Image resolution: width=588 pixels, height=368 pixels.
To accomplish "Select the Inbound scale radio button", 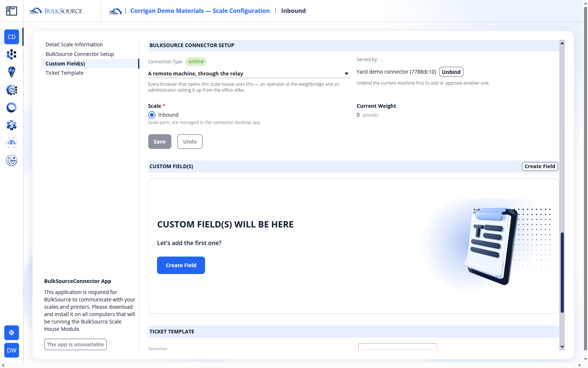I will click(152, 115).
